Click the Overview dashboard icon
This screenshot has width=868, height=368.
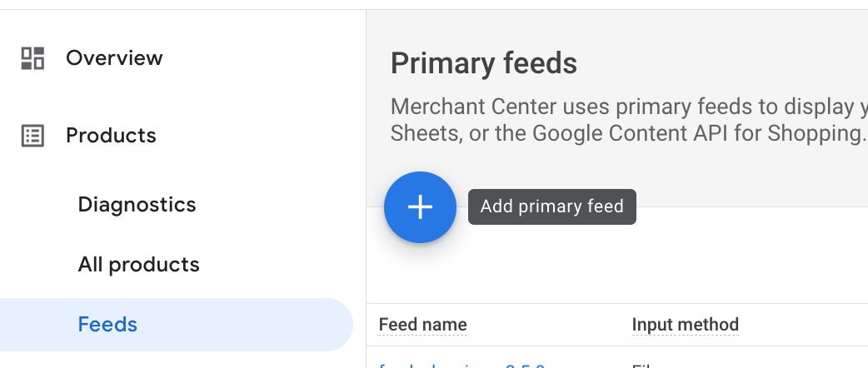[x=32, y=58]
